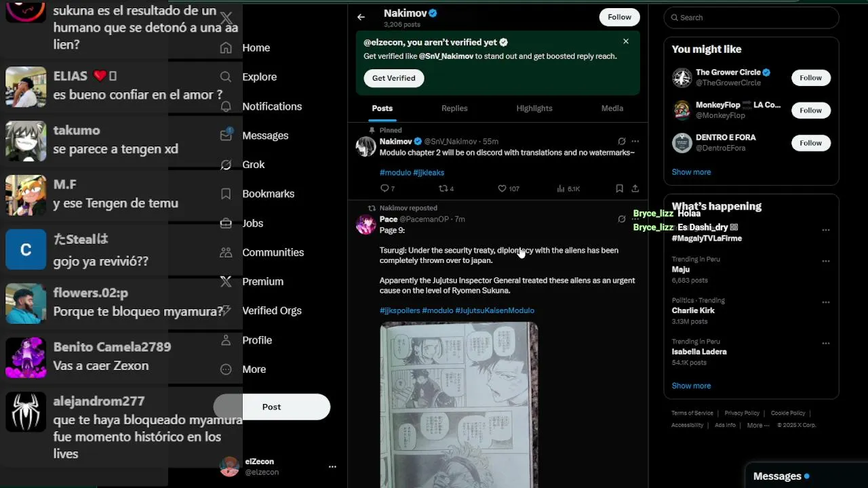Open Nakimov avatar on pinned post

click(366, 146)
